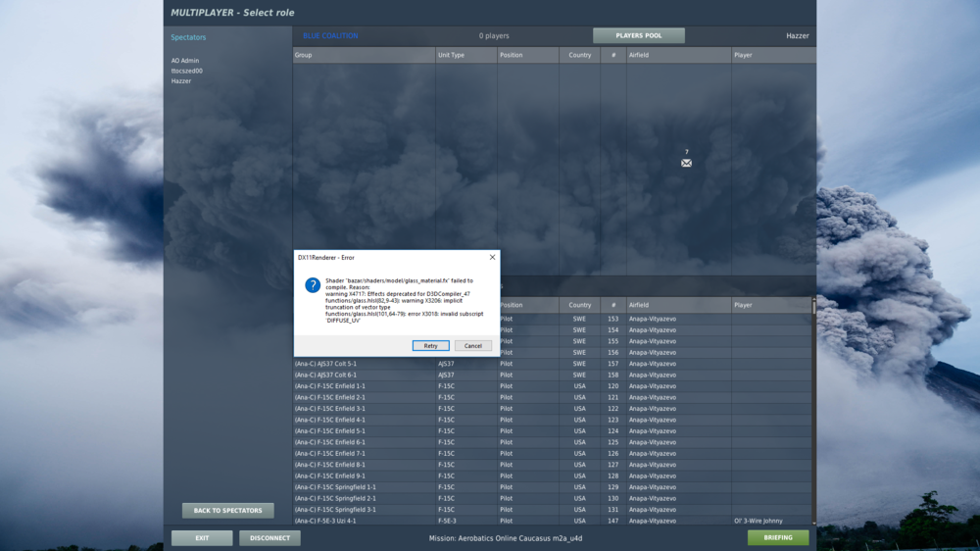The image size is (980, 551).
Task: Select slot (Ana-C) F-5E-3 Uzi 4-1
Action: (x=553, y=521)
